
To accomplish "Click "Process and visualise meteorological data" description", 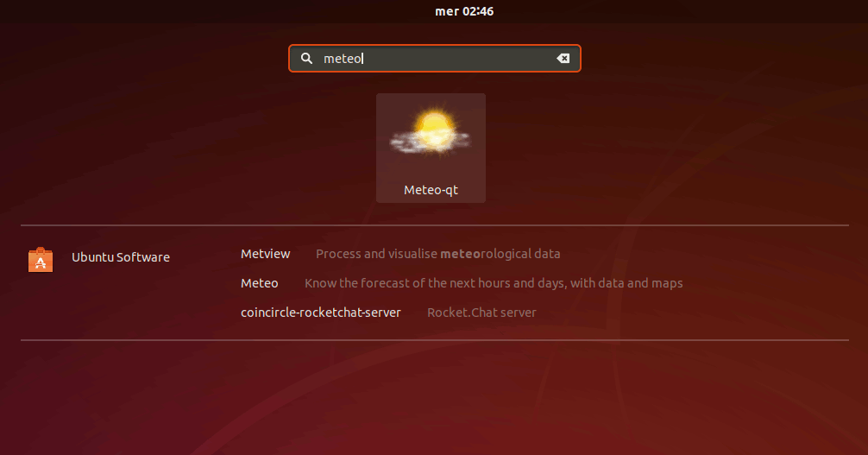I will pyautogui.click(x=437, y=254).
